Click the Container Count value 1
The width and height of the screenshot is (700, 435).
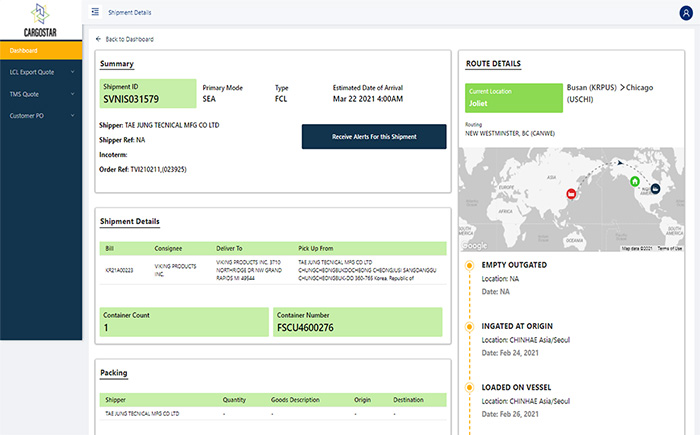click(106, 328)
